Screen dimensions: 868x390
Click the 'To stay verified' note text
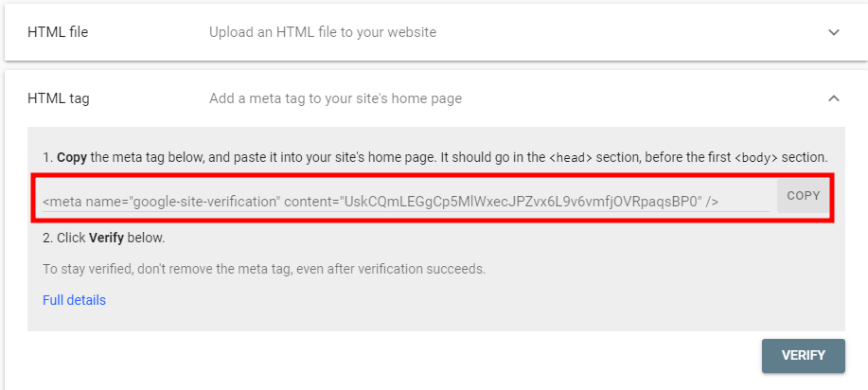click(x=264, y=270)
